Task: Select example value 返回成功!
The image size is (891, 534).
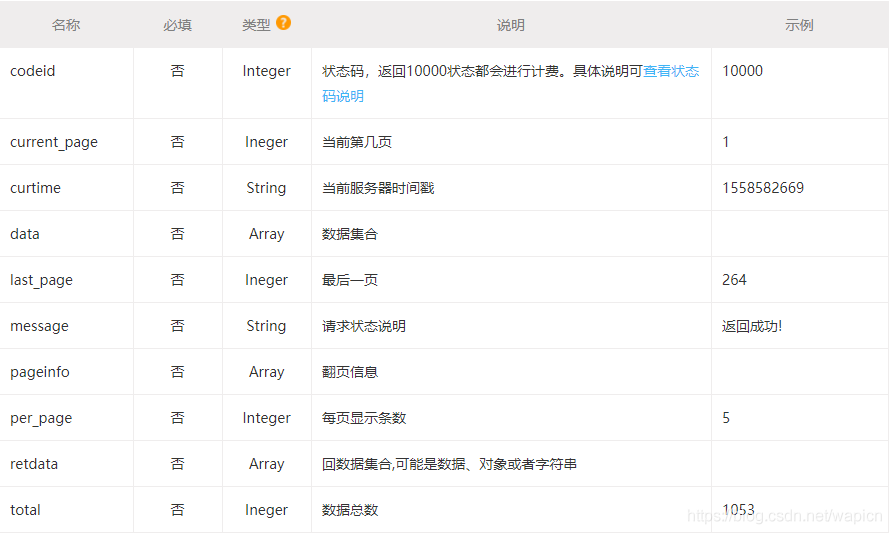Action: pos(752,326)
